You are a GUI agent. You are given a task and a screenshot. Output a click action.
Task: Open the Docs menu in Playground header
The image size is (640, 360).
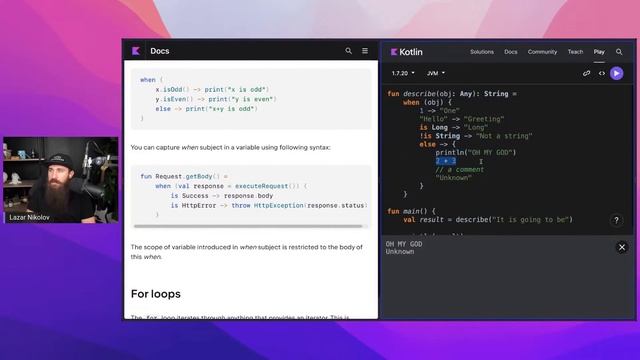click(511, 52)
